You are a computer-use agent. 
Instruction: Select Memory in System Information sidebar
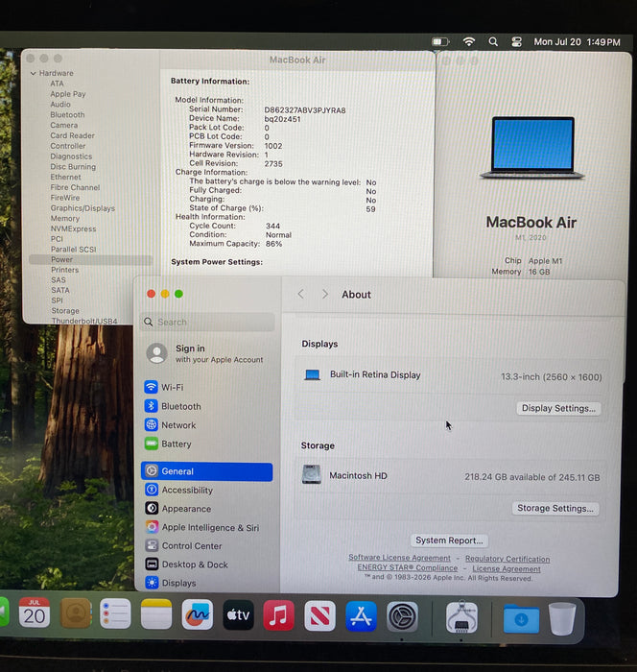click(65, 218)
